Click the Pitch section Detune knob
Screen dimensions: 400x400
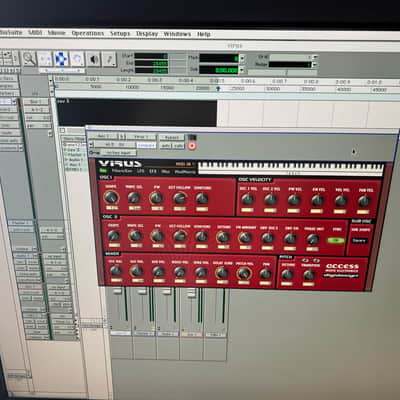click(287, 275)
